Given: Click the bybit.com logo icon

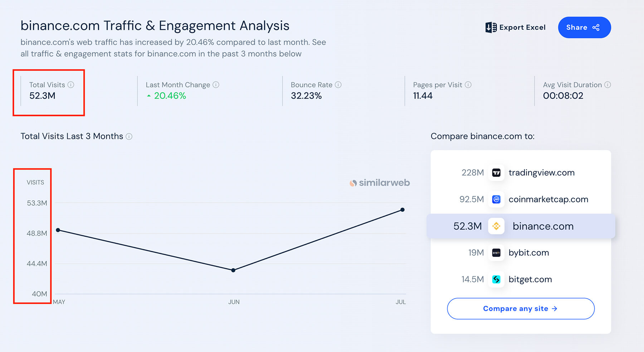Looking at the screenshot, I should (x=496, y=253).
